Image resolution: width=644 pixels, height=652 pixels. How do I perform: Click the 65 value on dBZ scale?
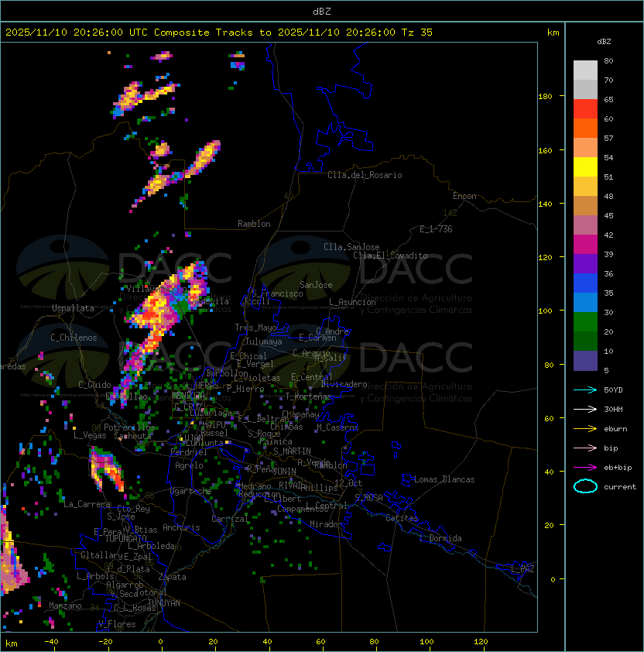pyautogui.click(x=608, y=99)
